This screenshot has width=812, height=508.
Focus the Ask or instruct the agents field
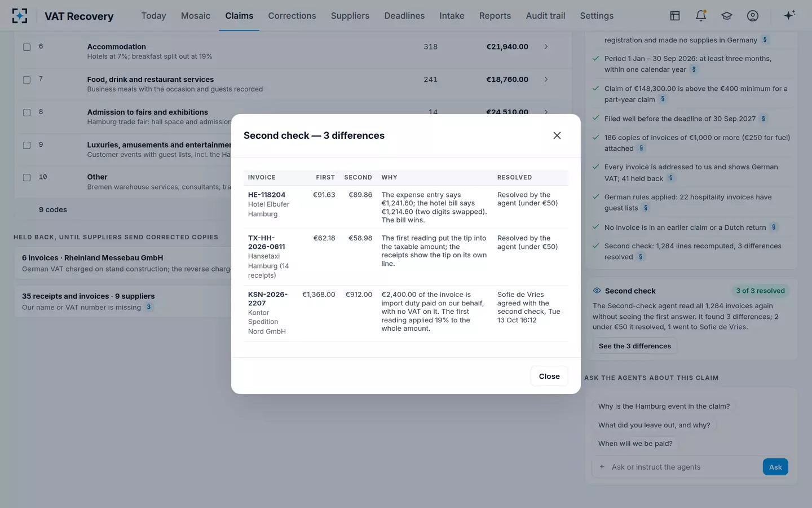(x=685, y=467)
